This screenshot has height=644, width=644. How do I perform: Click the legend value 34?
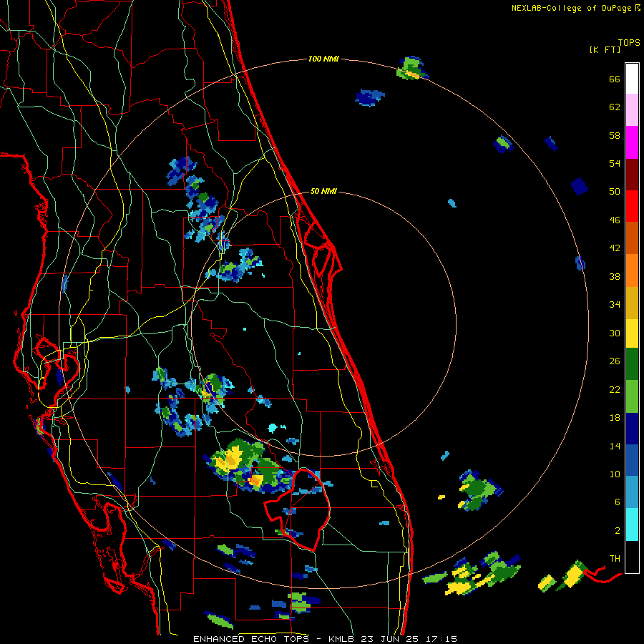coord(615,305)
